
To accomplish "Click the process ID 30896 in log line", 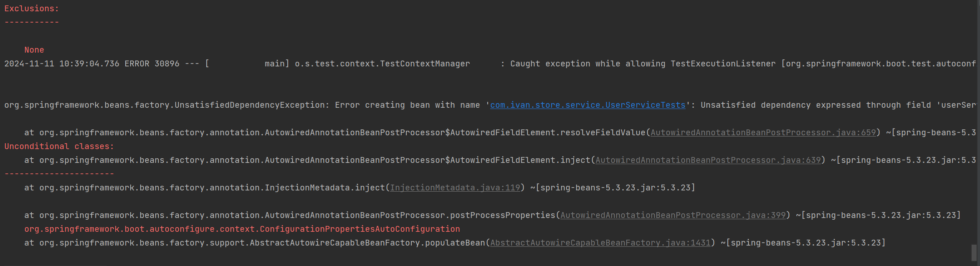I will click(x=167, y=64).
